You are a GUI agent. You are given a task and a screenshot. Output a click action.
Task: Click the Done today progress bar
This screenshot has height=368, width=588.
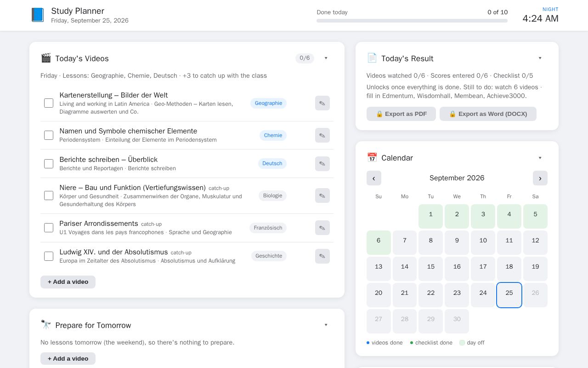tap(412, 21)
